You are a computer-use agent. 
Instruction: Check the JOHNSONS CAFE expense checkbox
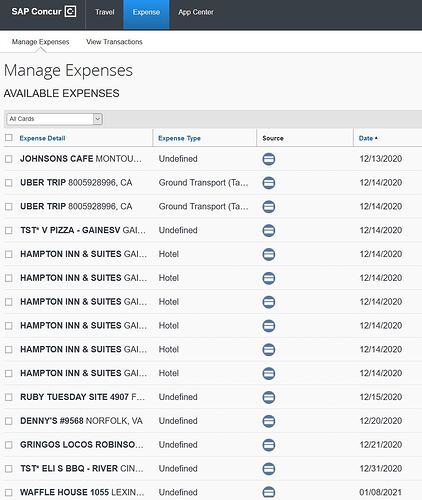[9, 159]
